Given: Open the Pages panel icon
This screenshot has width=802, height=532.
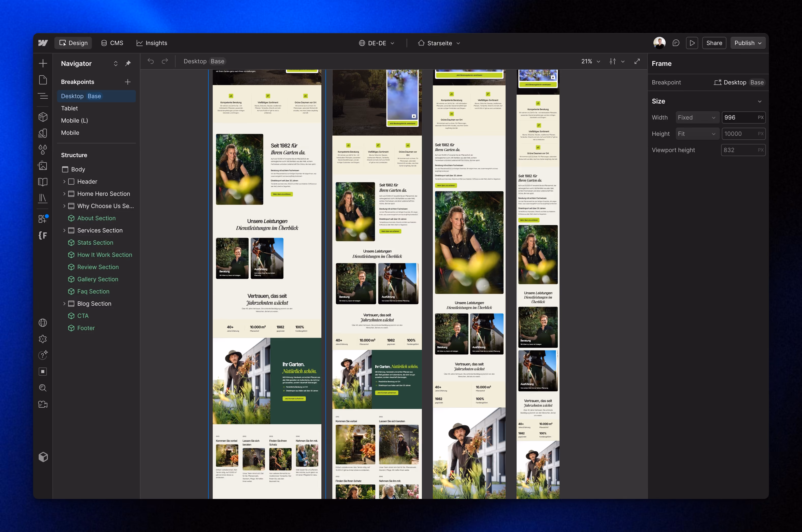Looking at the screenshot, I should tap(43, 80).
